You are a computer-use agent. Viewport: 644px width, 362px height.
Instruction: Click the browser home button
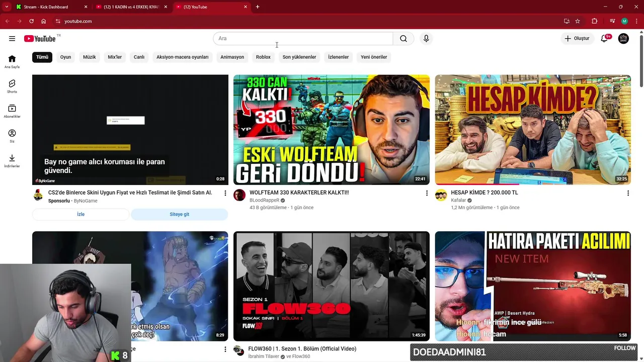click(44, 21)
